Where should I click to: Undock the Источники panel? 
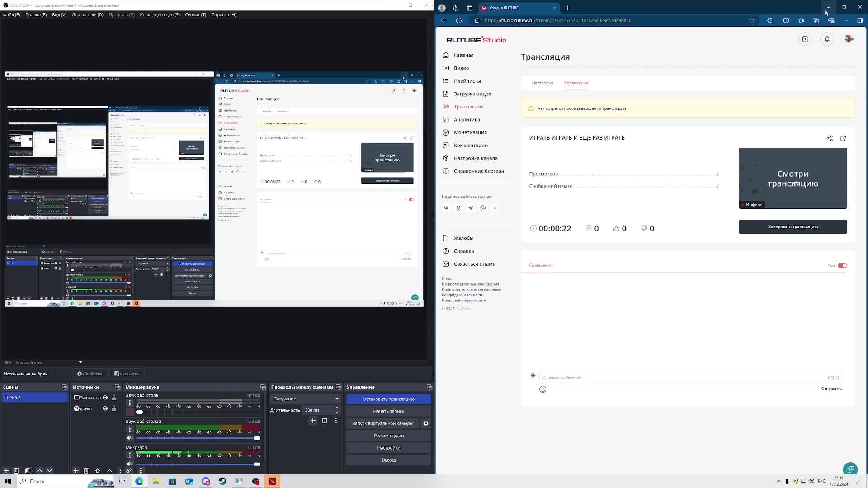click(x=118, y=387)
